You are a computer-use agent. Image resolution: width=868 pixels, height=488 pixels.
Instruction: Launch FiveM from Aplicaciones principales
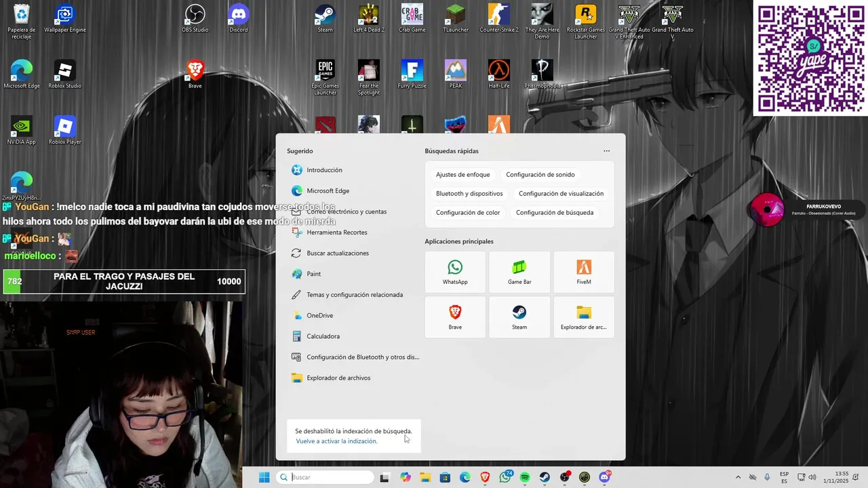pos(584,272)
